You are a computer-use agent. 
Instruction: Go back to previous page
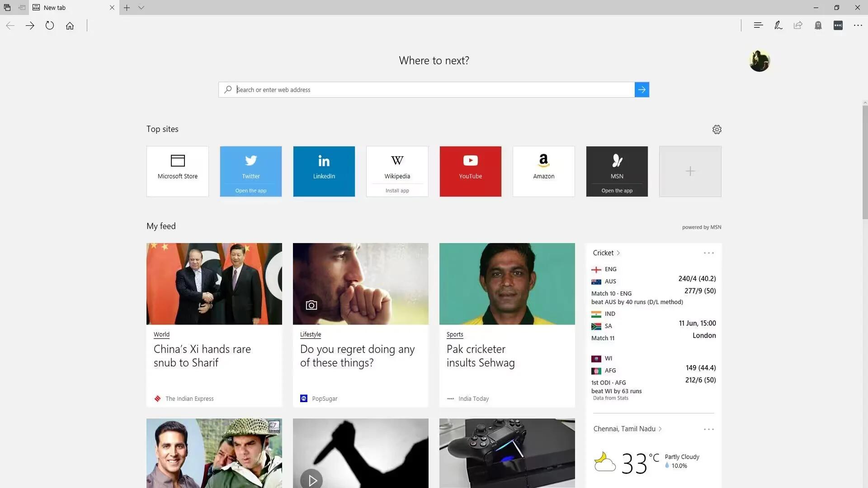(10, 26)
